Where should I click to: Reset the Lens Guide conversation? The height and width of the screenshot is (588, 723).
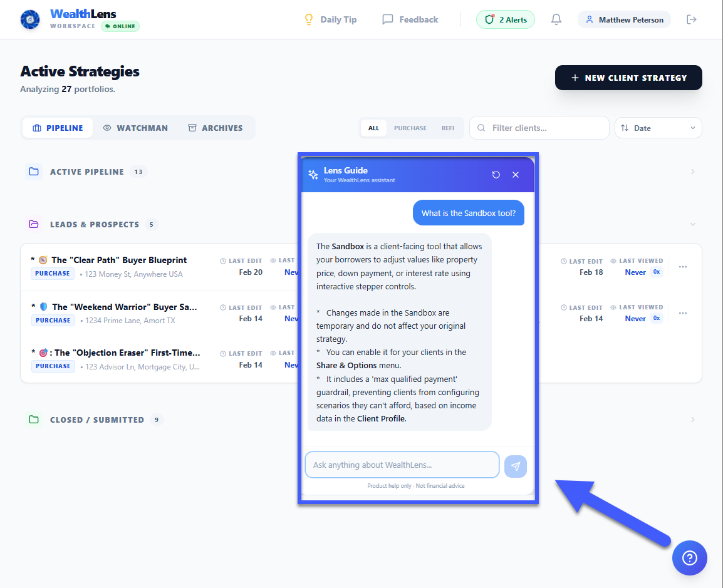[x=496, y=175]
